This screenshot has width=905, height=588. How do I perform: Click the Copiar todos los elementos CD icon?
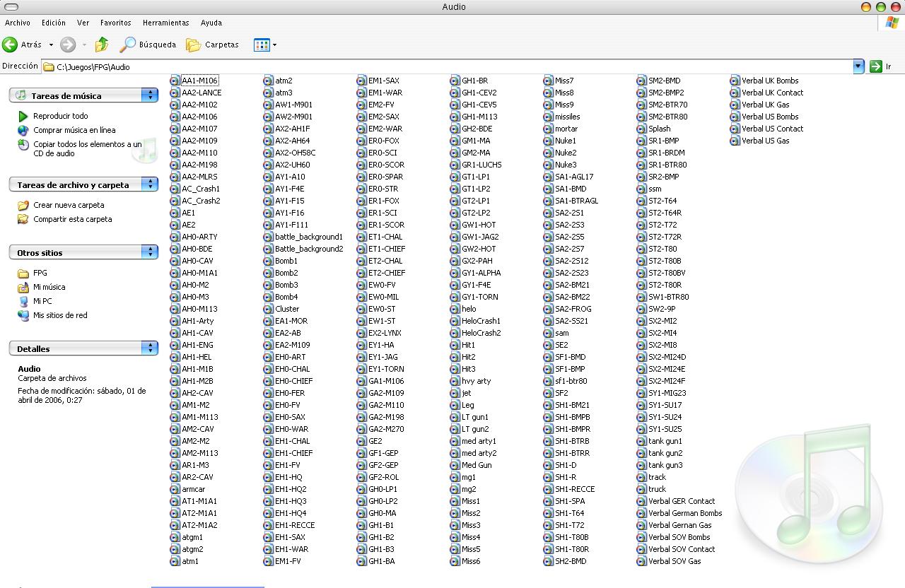[23, 145]
